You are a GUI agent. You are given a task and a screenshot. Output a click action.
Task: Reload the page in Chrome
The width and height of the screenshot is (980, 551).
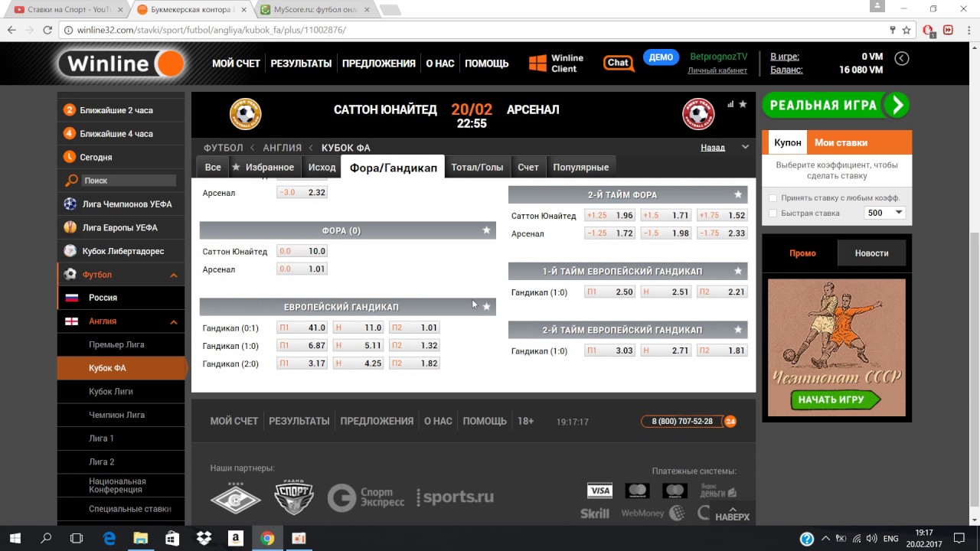tap(47, 30)
